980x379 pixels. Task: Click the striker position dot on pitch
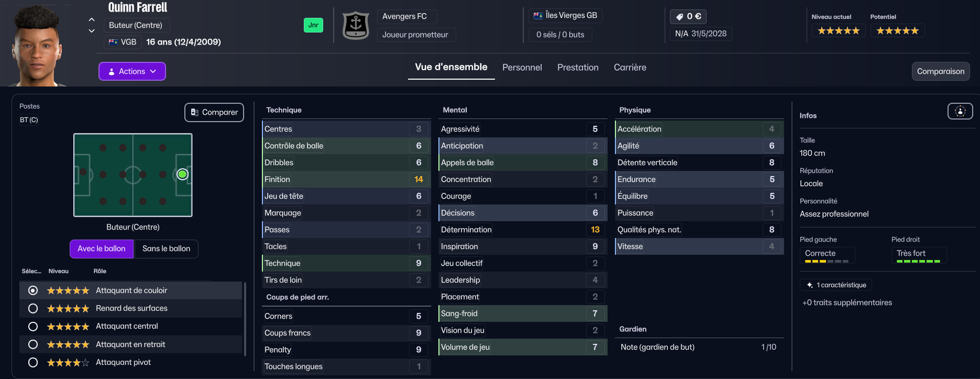tap(182, 174)
